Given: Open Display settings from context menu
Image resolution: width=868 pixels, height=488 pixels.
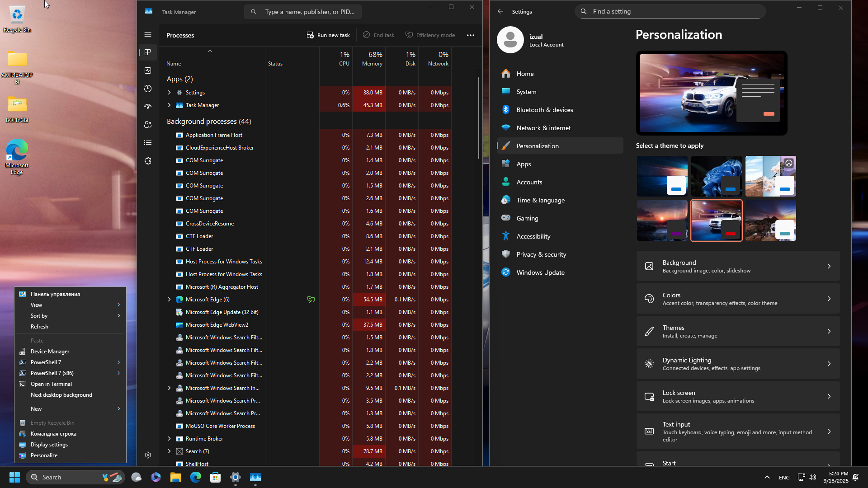Looking at the screenshot, I should (70, 445).
